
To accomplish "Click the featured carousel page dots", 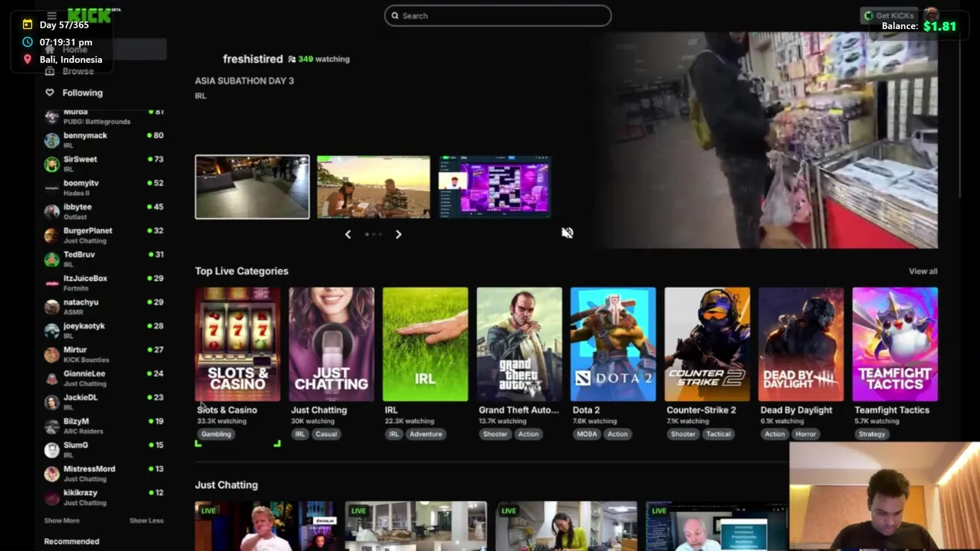I will 373,234.
